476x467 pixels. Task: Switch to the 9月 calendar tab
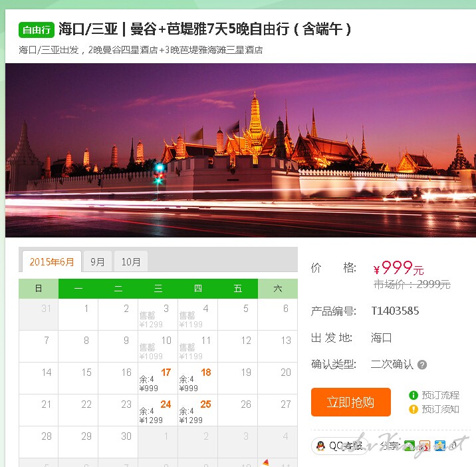coord(98,261)
